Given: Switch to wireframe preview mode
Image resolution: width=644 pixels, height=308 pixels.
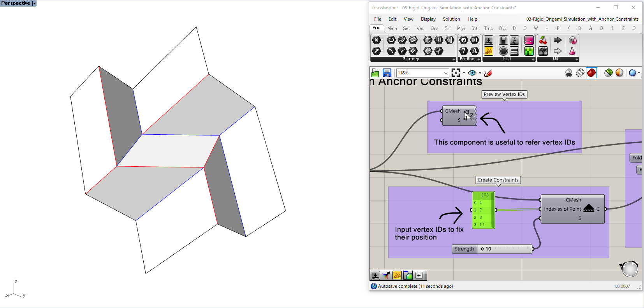Looking at the screenshot, I should pos(580,73).
